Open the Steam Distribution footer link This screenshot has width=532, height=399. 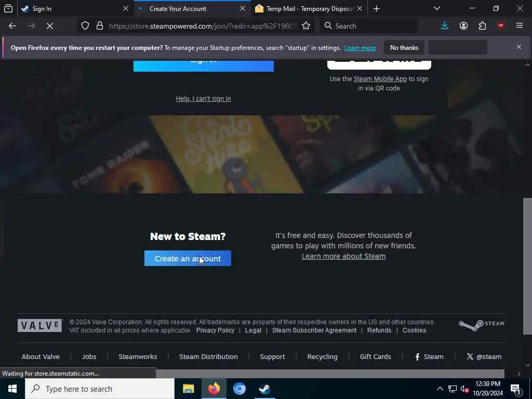(208, 356)
